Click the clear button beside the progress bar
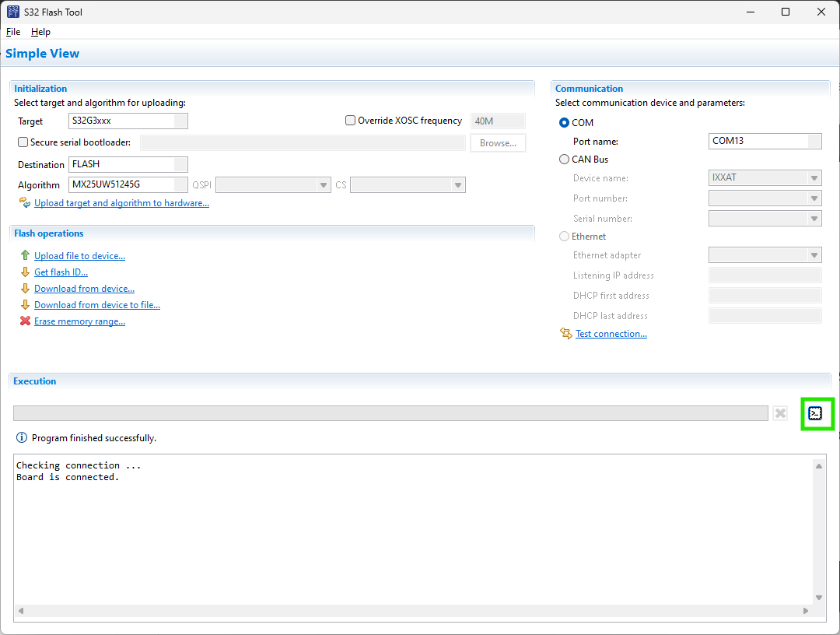The image size is (840, 635). [780, 413]
